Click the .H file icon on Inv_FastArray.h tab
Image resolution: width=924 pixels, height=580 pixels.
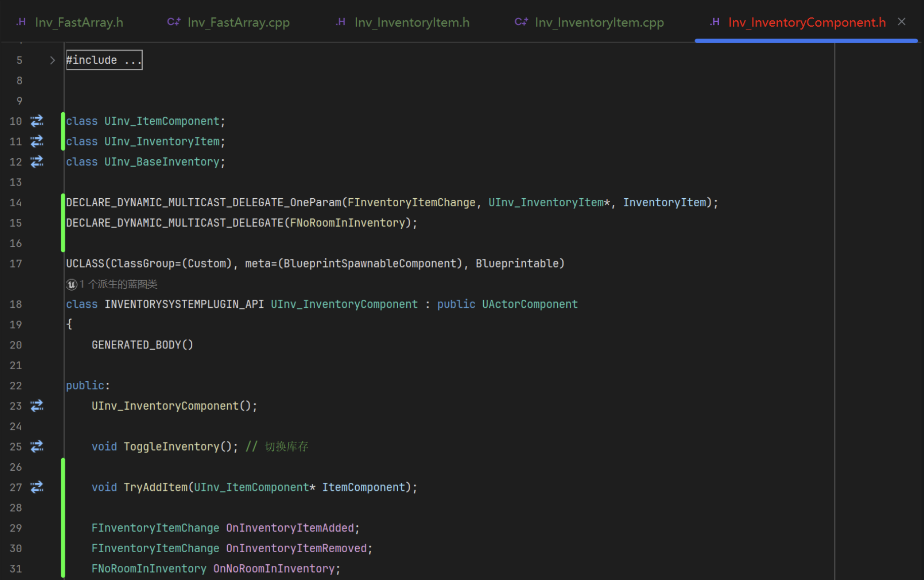[x=21, y=22]
